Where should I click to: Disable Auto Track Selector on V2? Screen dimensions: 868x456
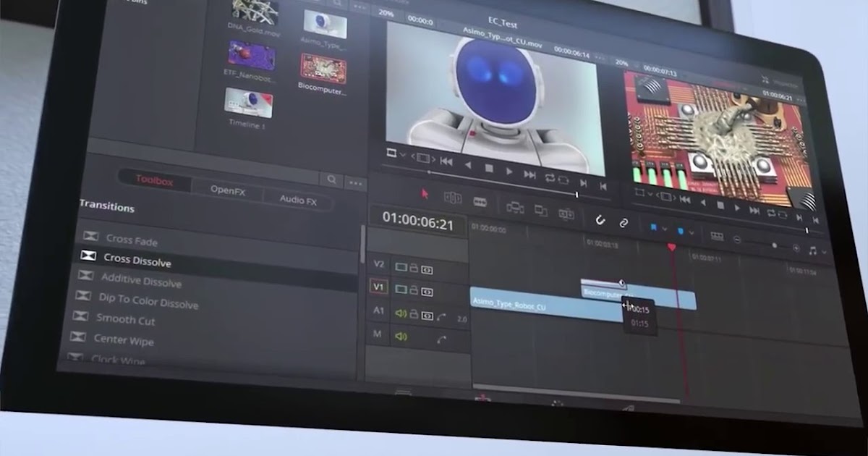point(427,270)
